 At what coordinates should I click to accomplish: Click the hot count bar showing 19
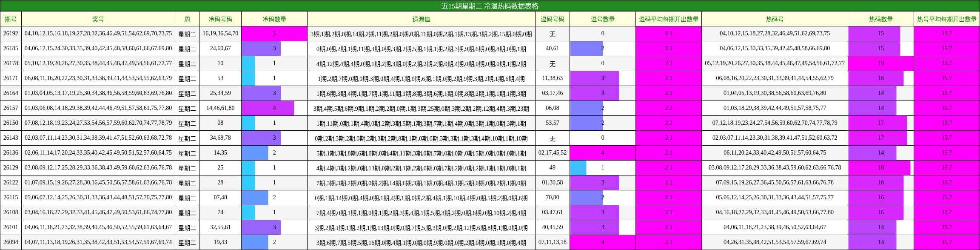tap(881, 63)
